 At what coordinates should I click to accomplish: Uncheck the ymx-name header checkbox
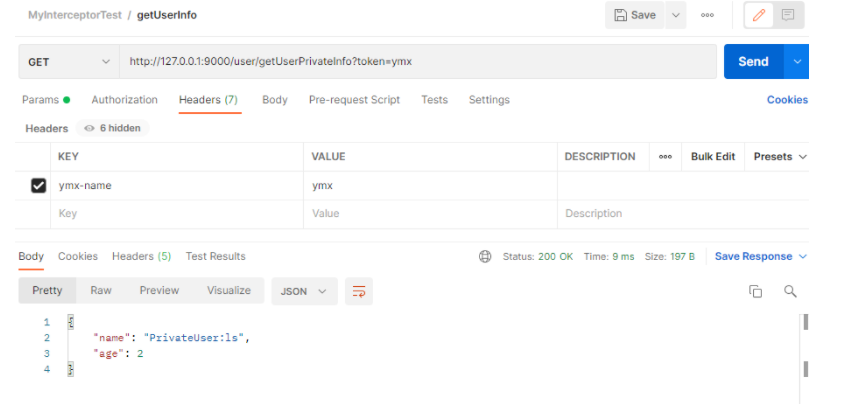[38, 186]
